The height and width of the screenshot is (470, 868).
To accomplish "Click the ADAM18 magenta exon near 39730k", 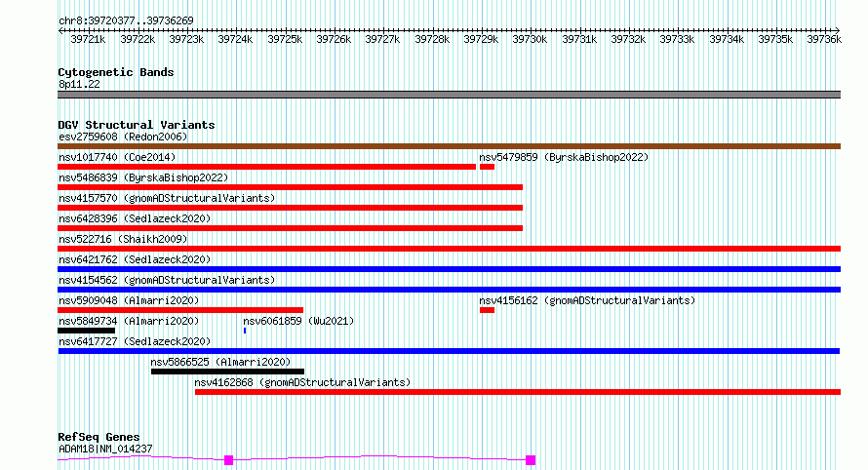I will coord(531,460).
